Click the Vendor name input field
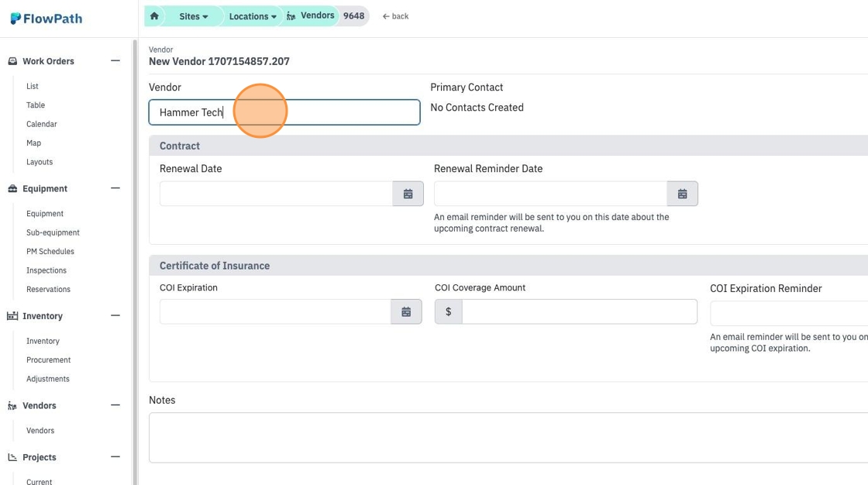This screenshot has width=868, height=485. coord(284,112)
